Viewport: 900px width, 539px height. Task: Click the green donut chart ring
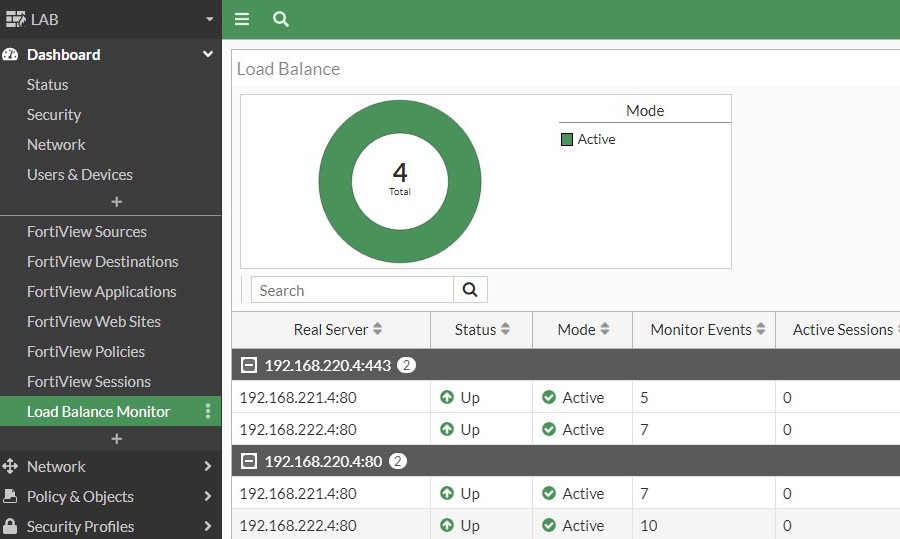click(335, 181)
